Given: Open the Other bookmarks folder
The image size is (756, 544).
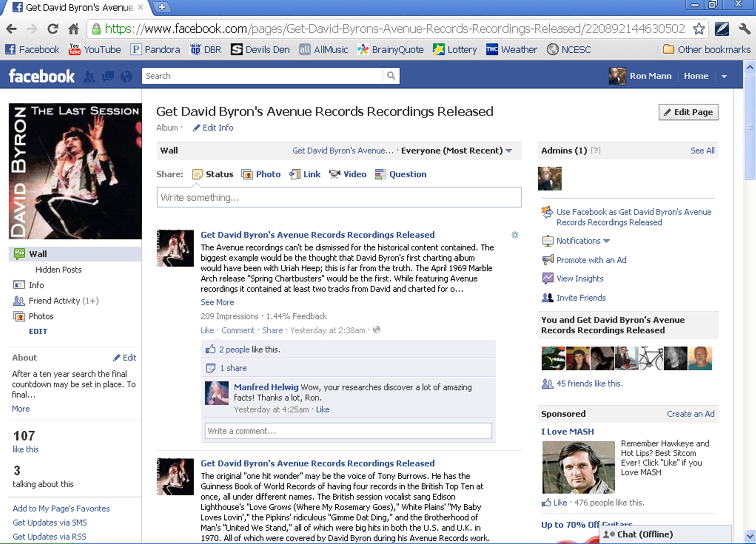Looking at the screenshot, I should 707,50.
